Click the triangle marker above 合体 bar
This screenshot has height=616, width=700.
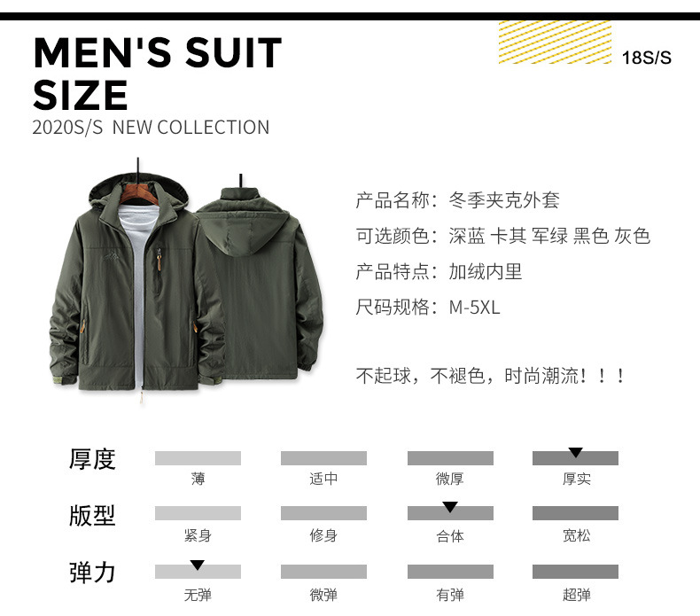(450, 507)
